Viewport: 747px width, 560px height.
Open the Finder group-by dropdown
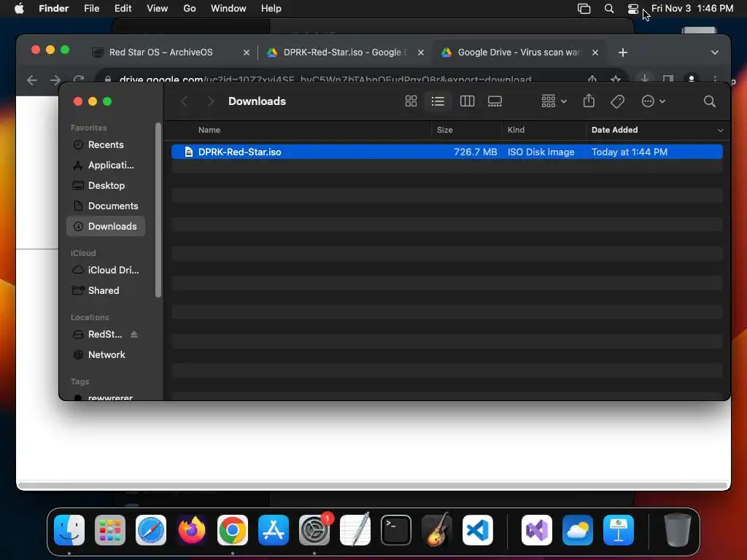[x=554, y=101]
